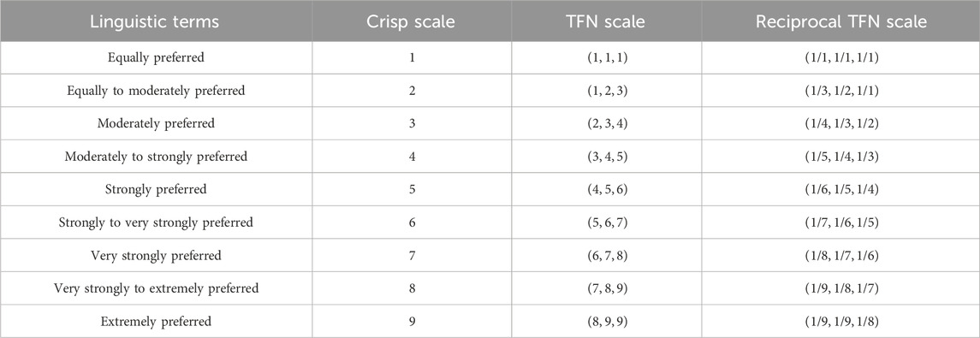Select the Strongly preferred cell
Screen dimensions: 980x338
156,189
